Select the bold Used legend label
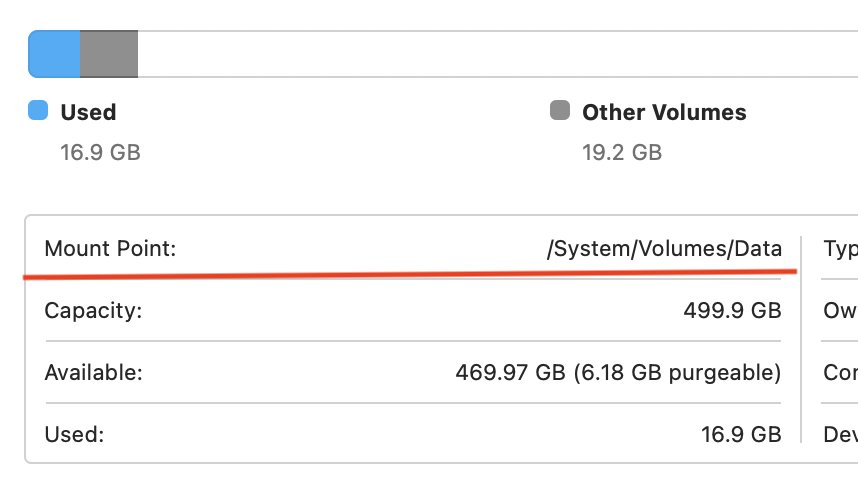 tap(88, 112)
